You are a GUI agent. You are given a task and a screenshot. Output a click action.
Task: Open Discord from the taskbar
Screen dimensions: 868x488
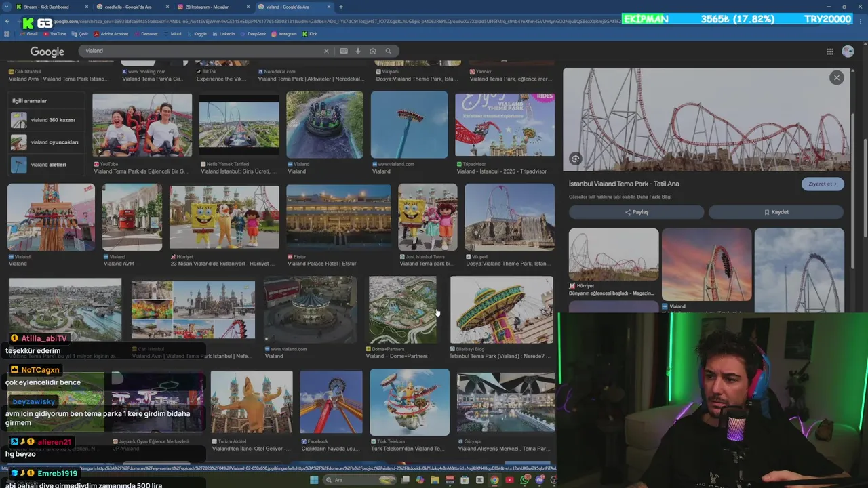tap(540, 480)
